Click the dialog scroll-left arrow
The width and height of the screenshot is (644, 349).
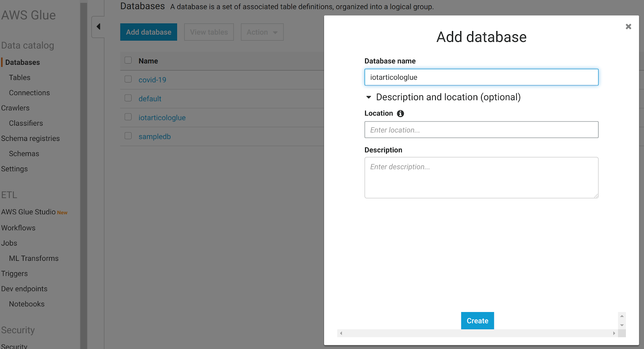pyautogui.click(x=341, y=333)
